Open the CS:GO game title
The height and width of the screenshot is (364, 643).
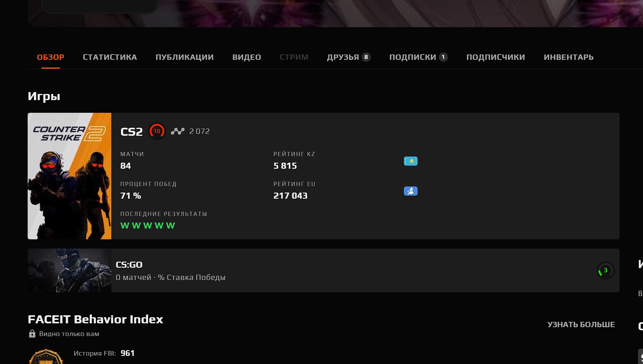click(129, 265)
